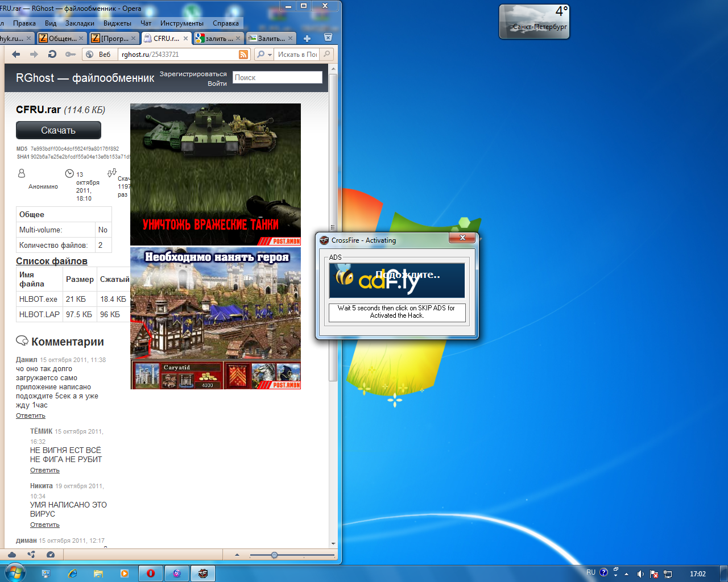
Task: Open the Windows Start menu
Action: pos(14,573)
